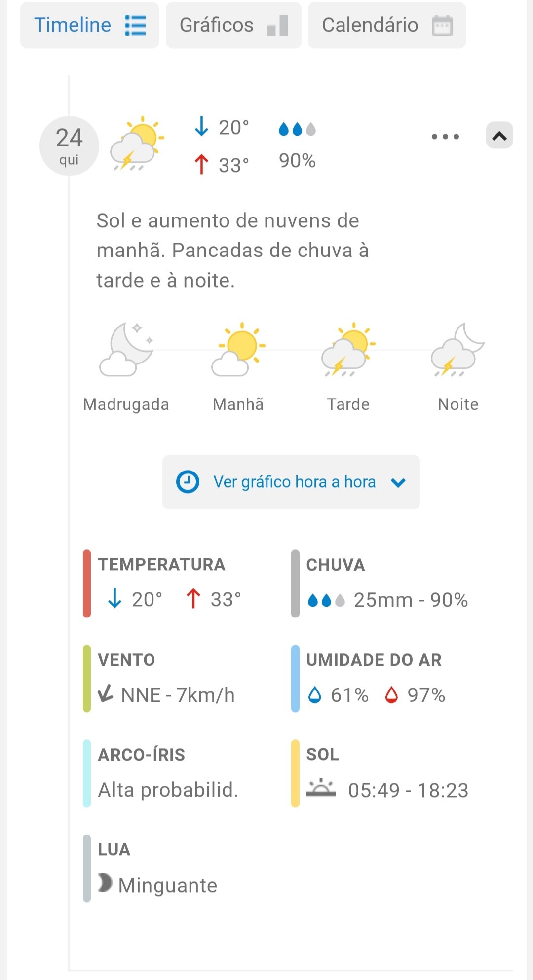Click the Madrugada moon and cloud icon
Viewport: 533px width, 980px height.
pos(127,350)
